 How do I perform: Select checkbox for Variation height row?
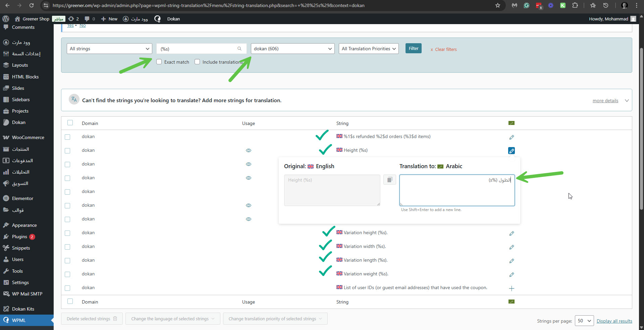coord(67,233)
